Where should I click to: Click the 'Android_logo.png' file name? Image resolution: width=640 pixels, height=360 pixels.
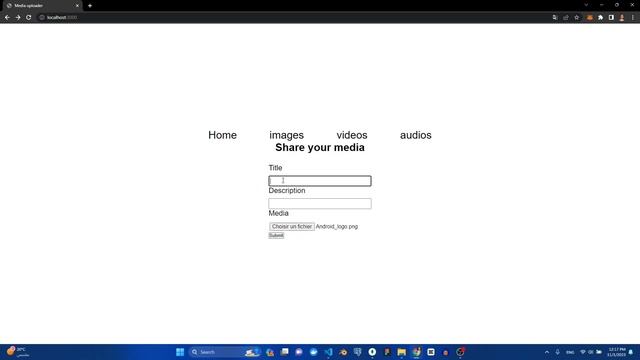click(337, 227)
